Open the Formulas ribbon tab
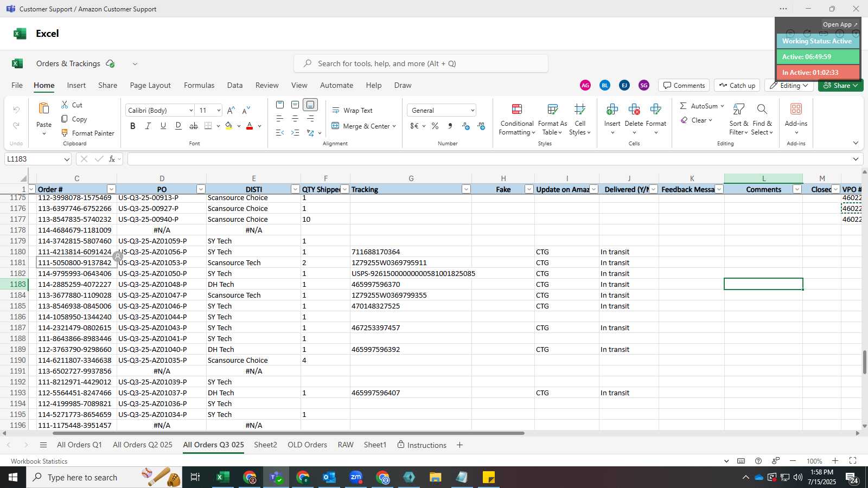 [x=199, y=85]
